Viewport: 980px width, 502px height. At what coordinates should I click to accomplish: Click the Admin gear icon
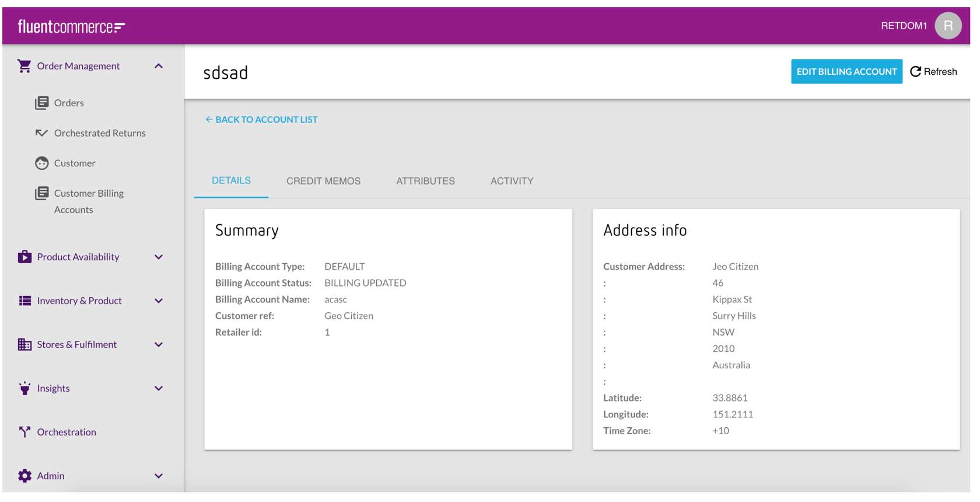pos(24,476)
